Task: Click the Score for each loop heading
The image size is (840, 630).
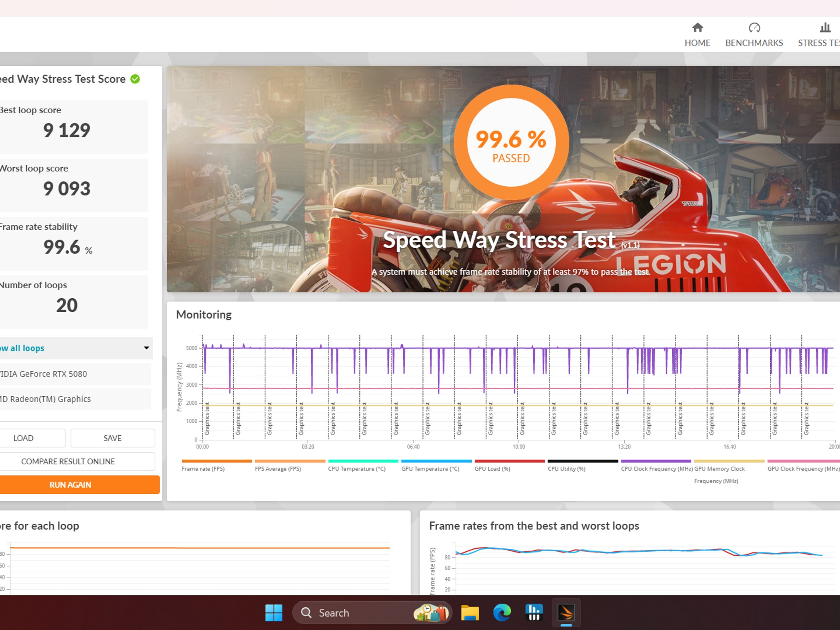Action: 39,526
